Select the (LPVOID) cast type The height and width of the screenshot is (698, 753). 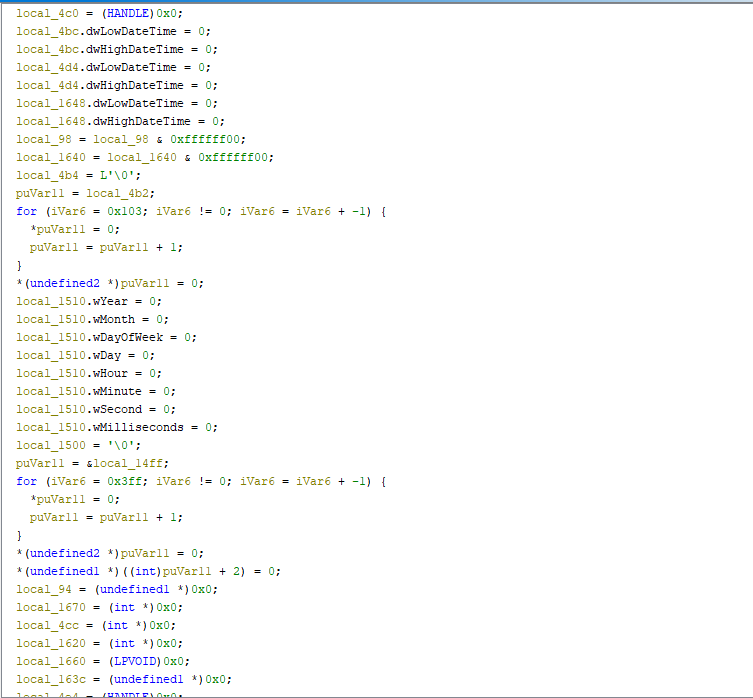(x=129, y=661)
